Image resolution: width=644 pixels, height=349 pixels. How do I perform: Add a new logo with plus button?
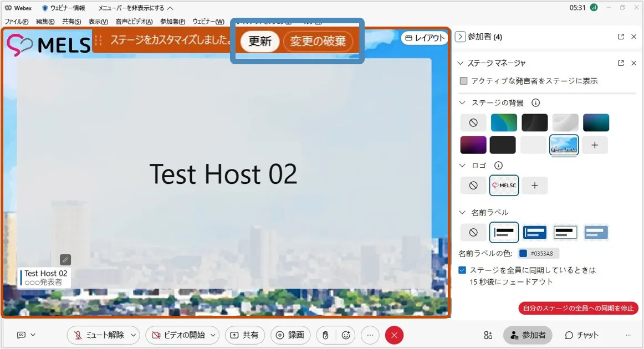point(535,186)
